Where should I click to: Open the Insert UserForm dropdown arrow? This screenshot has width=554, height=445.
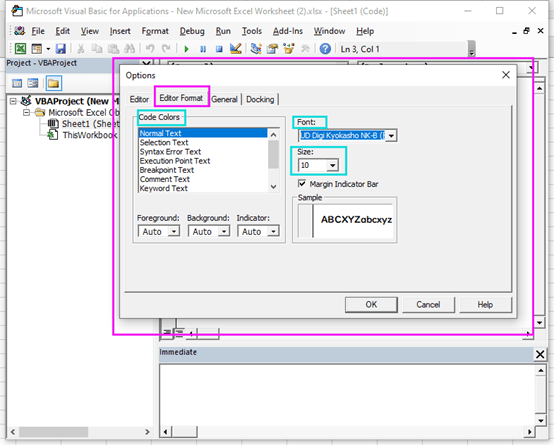[48, 49]
